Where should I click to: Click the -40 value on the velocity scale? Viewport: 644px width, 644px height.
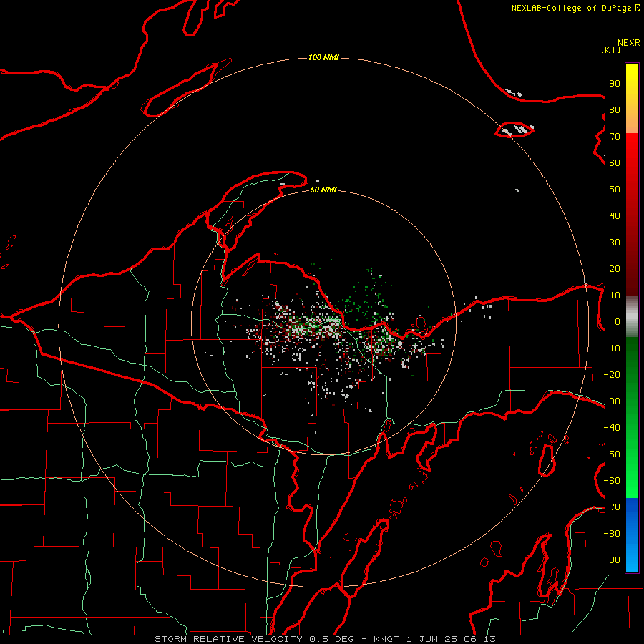[x=612, y=428]
